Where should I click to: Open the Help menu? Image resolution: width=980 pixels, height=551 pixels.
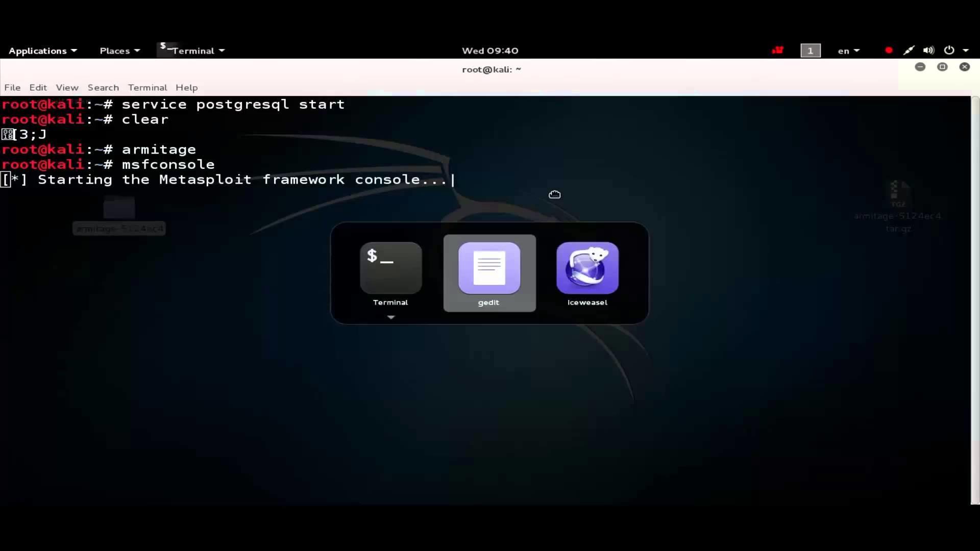(186, 87)
